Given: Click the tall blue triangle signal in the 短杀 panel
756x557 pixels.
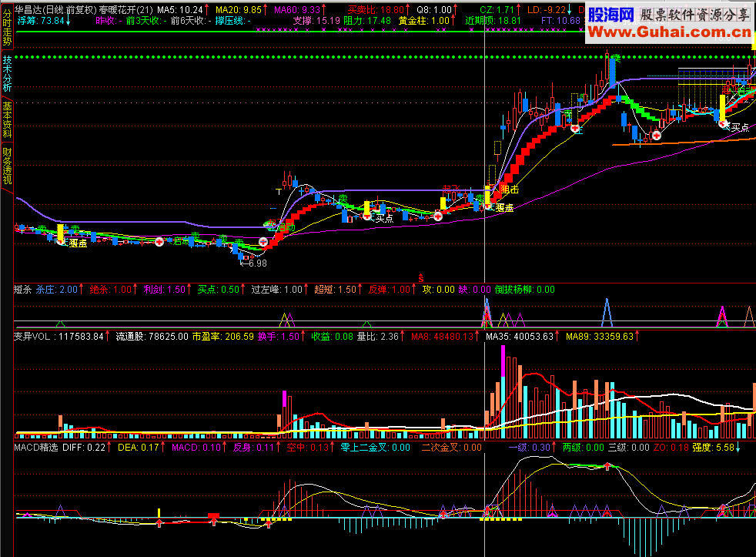Looking at the screenshot, I should (x=607, y=312).
